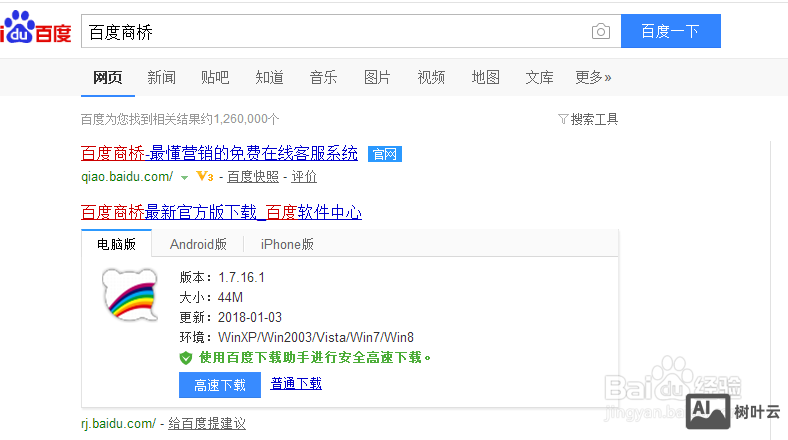The image size is (788, 440).
Task: Switch to iPhone版 download tab
Action: point(287,244)
